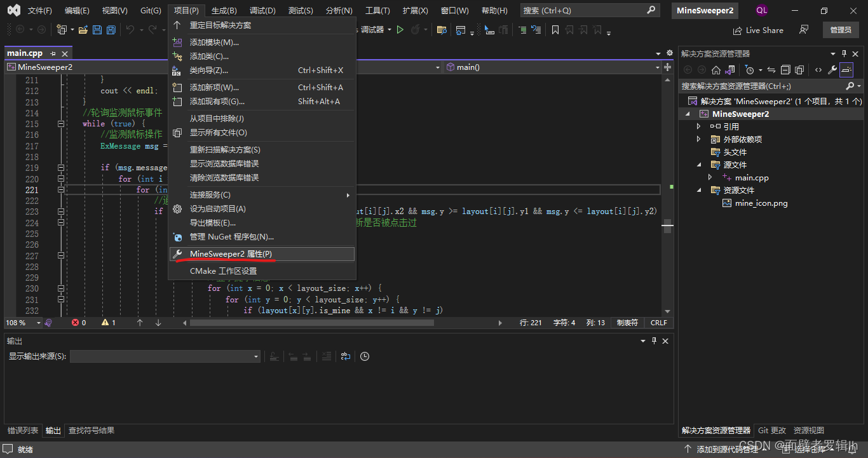
Task: Click the 管理员 button
Action: pyautogui.click(x=841, y=30)
